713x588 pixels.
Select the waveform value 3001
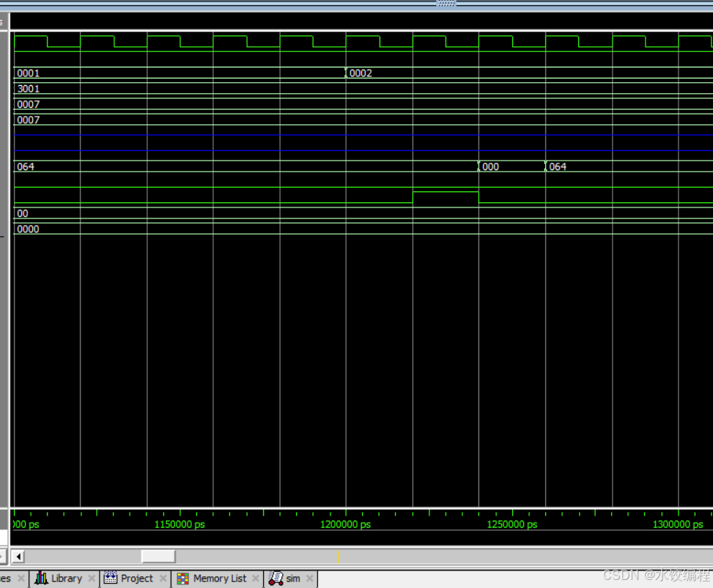coord(28,89)
